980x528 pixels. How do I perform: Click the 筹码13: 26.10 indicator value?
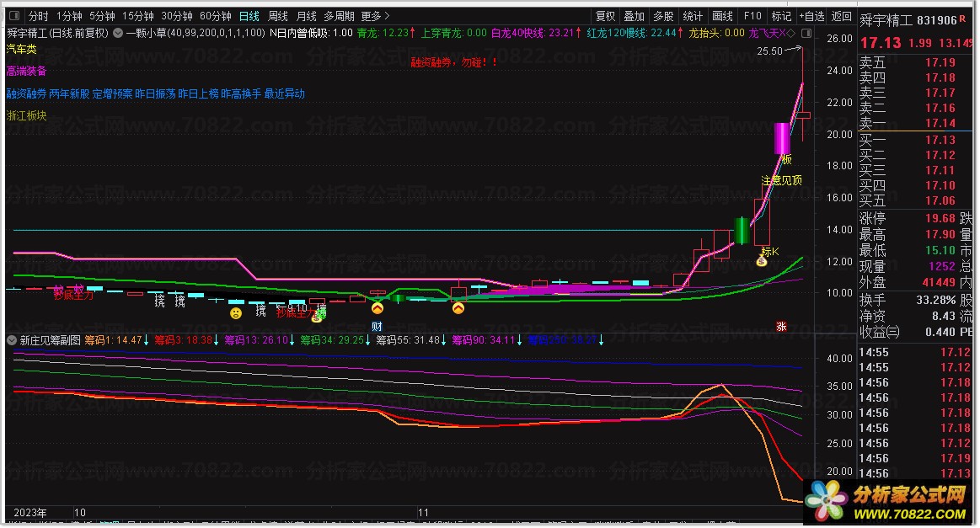260,340
